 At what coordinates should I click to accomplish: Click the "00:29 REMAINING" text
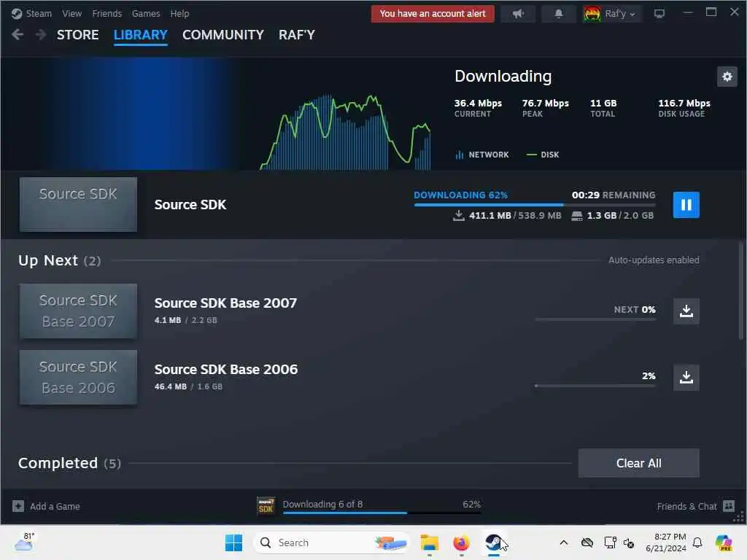point(613,195)
